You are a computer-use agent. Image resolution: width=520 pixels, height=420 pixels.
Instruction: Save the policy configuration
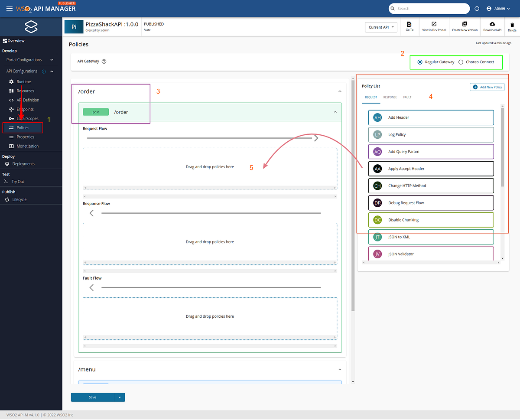pyautogui.click(x=92, y=397)
